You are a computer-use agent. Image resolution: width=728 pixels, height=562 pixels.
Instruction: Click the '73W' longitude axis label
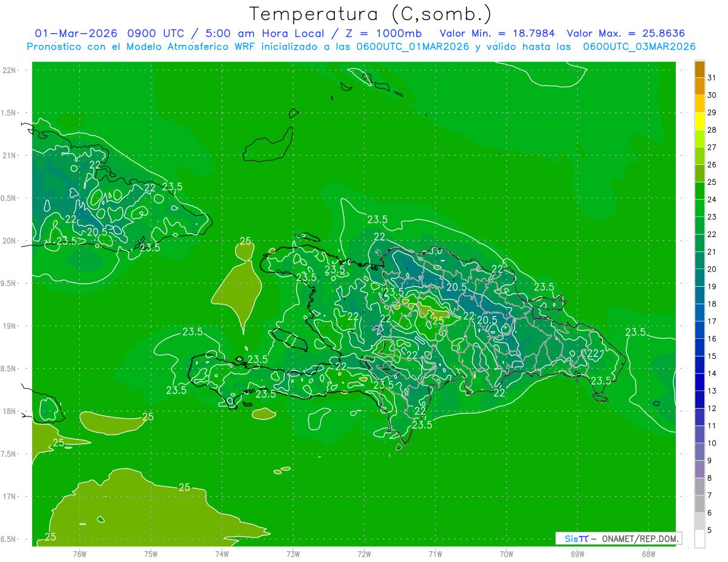(x=293, y=554)
